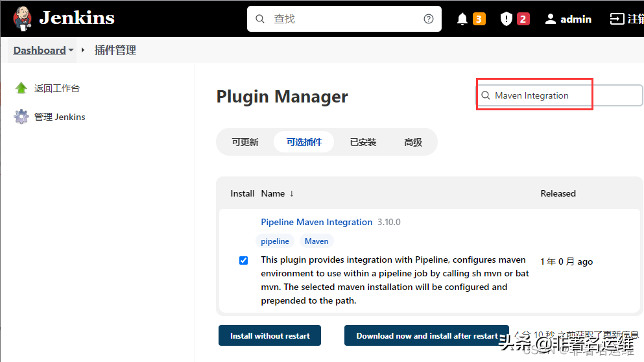Focus the top 查找 search box

click(x=344, y=19)
